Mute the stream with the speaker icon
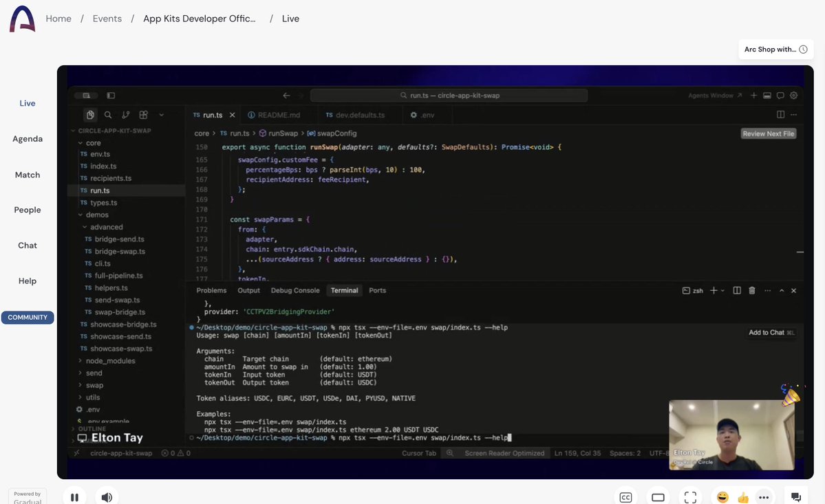 (107, 497)
